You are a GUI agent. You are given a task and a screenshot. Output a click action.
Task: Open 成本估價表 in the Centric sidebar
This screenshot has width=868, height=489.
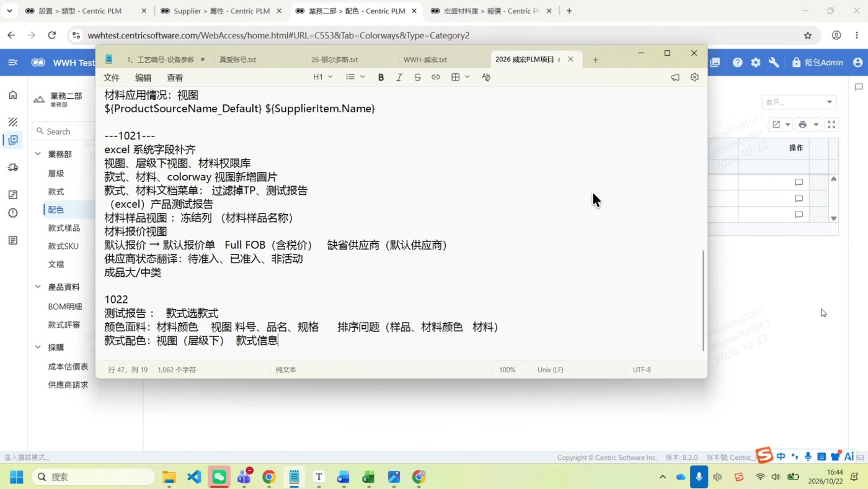pyautogui.click(x=68, y=367)
